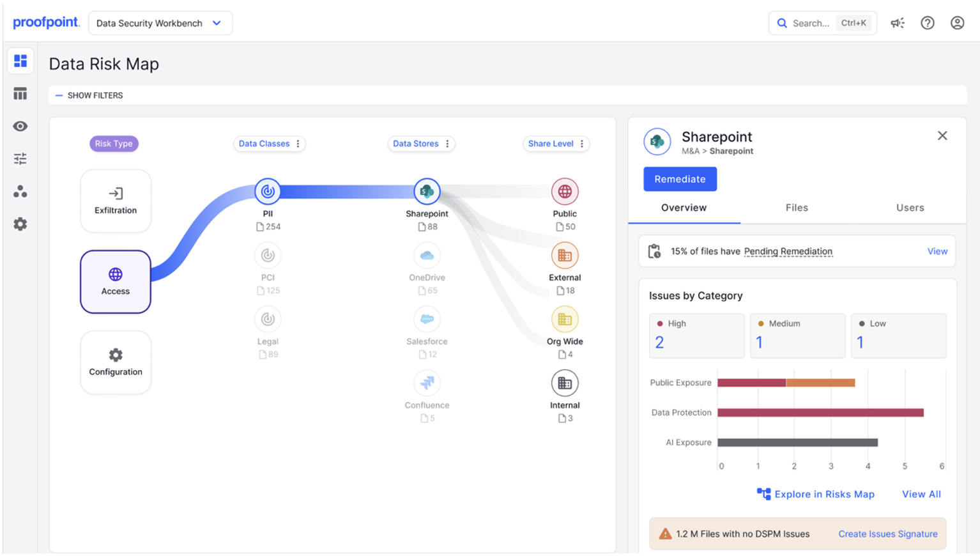Open the dashboard grid icon in sidebar

click(x=20, y=61)
